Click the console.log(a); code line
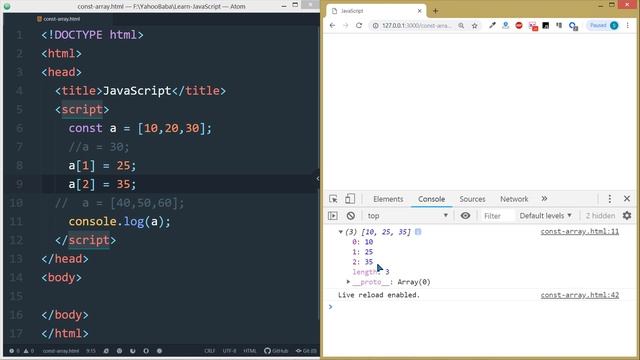The width and height of the screenshot is (640, 360). point(119,222)
